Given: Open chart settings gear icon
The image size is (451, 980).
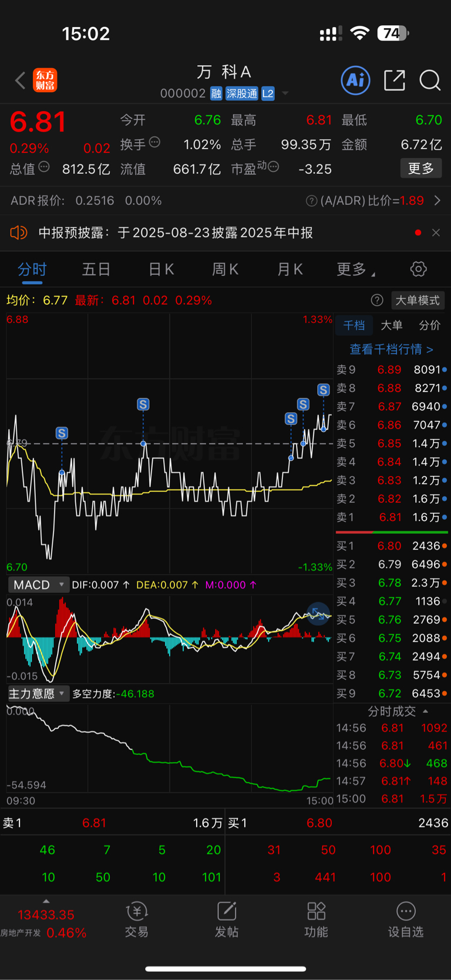Looking at the screenshot, I should click(x=418, y=270).
